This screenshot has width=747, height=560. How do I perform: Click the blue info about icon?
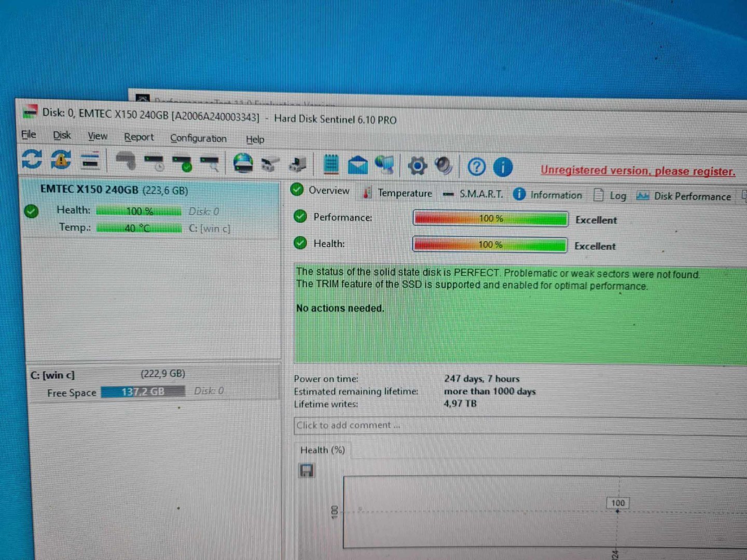[503, 167]
